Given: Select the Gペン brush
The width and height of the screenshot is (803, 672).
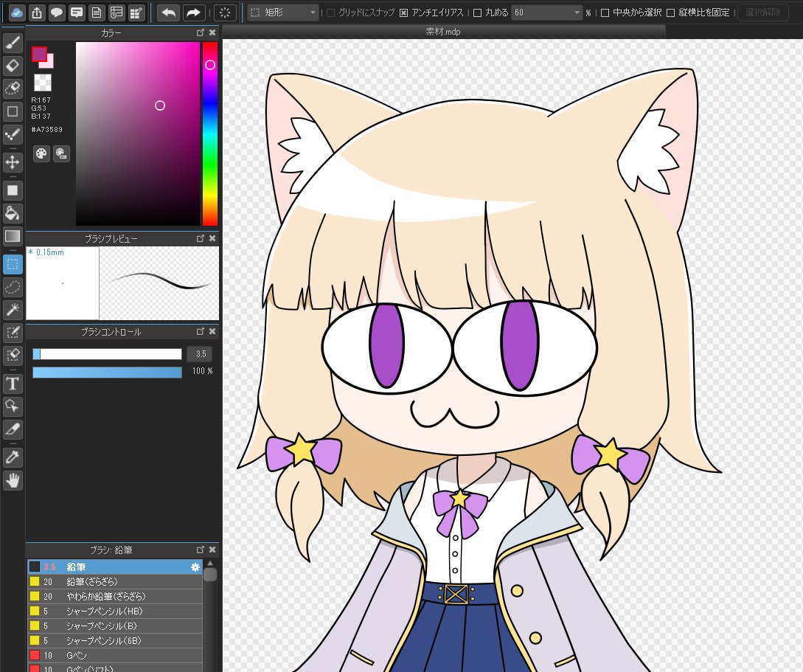Looking at the screenshot, I should (115, 655).
